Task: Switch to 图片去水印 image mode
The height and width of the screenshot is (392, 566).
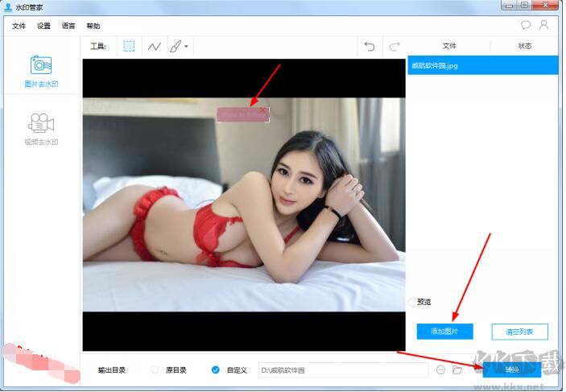Action: pyautogui.click(x=41, y=71)
